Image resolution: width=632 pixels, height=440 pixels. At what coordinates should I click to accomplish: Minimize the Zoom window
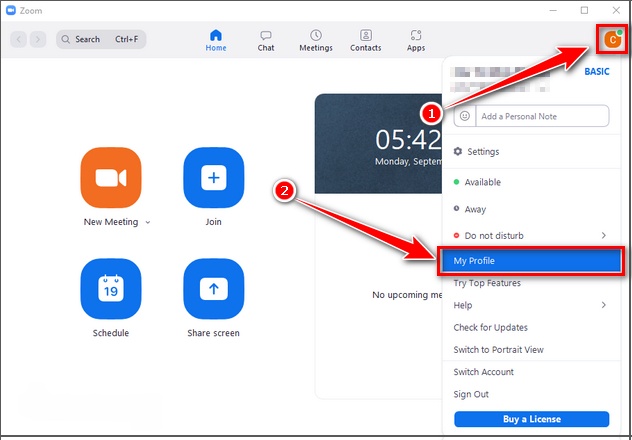pos(553,10)
